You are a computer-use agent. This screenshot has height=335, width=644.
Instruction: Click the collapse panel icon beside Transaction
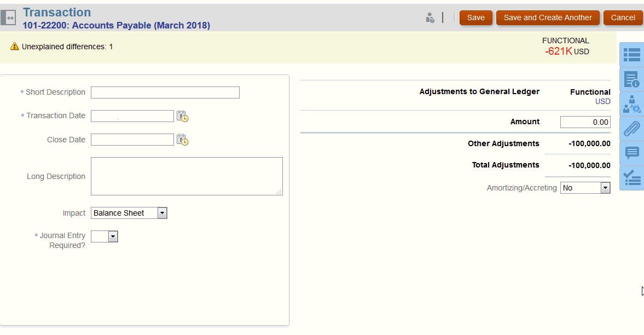click(9, 18)
